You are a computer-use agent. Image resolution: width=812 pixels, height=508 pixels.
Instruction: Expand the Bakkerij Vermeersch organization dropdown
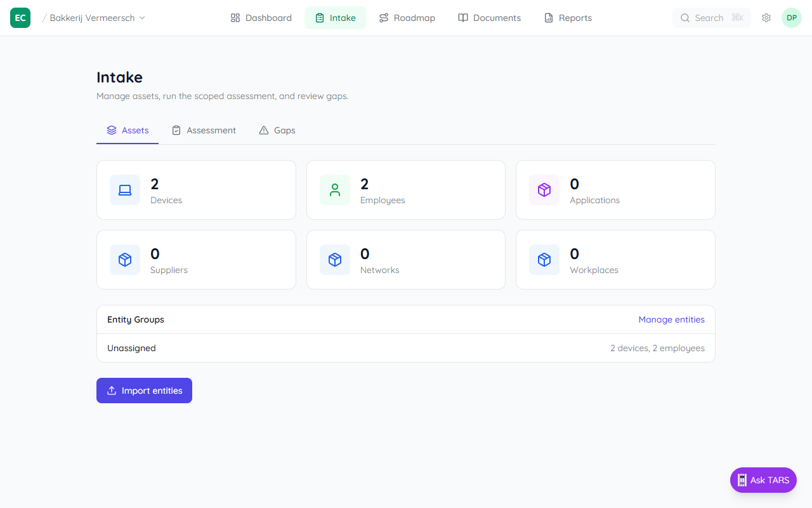click(98, 18)
